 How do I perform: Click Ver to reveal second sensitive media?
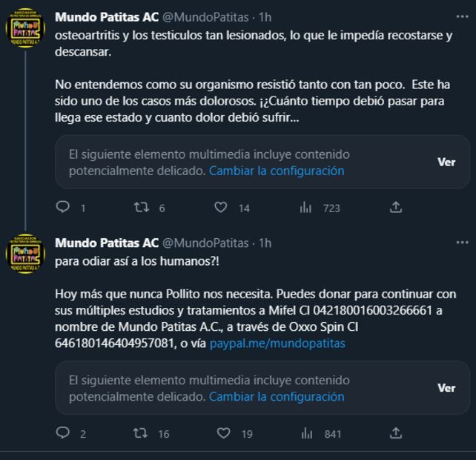(x=446, y=387)
